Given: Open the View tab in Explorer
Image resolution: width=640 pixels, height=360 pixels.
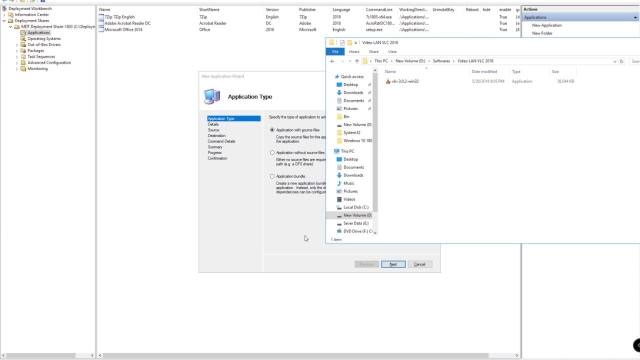Looking at the screenshot, I should pos(392,52).
